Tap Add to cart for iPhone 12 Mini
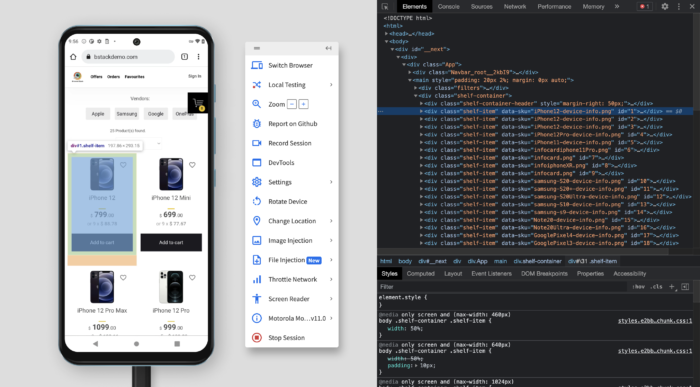Image resolution: width=700 pixels, height=387 pixels. (171, 242)
